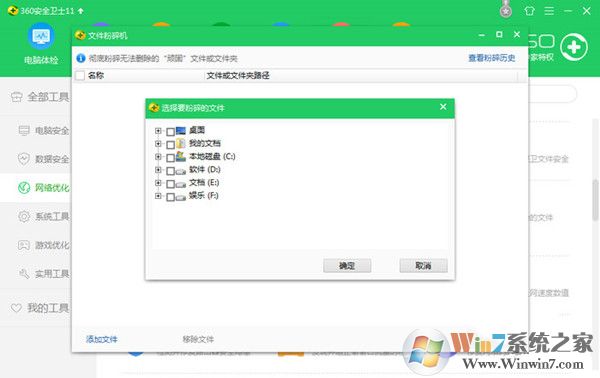Check the 本地磁盘 (C:) checkbox

[x=171, y=158]
